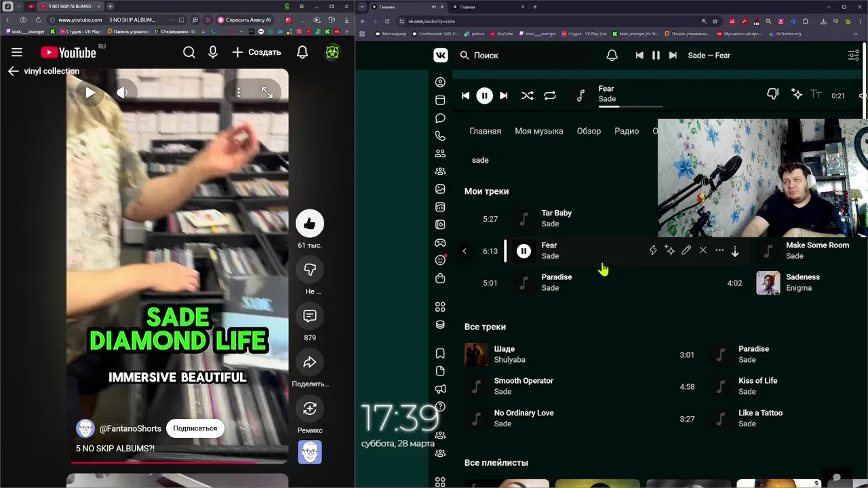
Task: Seek on VK player progress bar under Fear
Action: pyautogui.click(x=631, y=107)
